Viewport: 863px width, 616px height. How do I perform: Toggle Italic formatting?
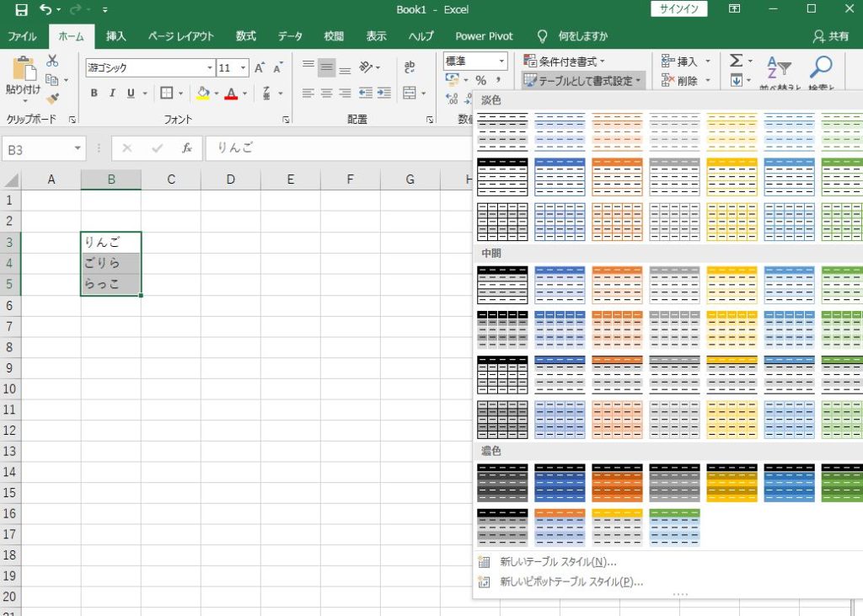(x=112, y=94)
